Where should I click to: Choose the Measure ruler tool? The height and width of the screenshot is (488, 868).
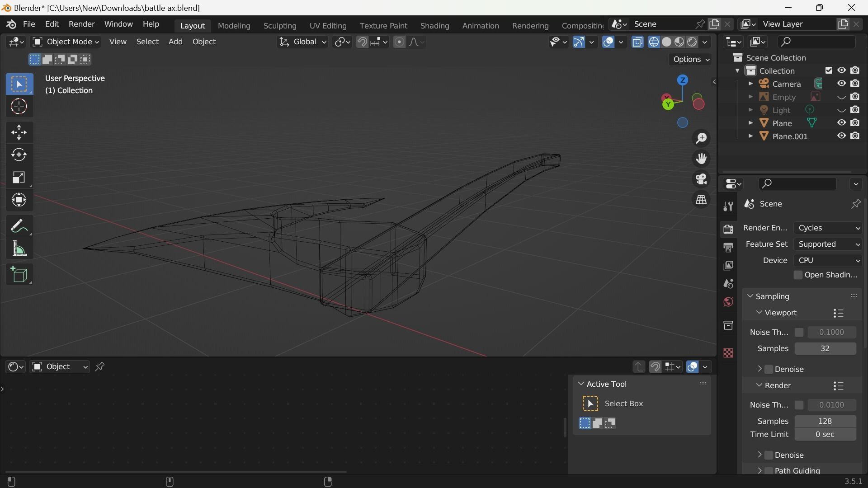[x=19, y=249]
